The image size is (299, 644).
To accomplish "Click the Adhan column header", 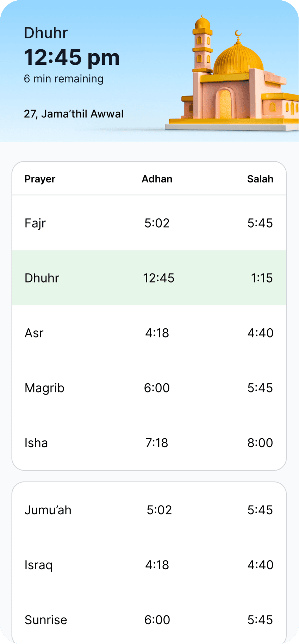I will coord(157,179).
